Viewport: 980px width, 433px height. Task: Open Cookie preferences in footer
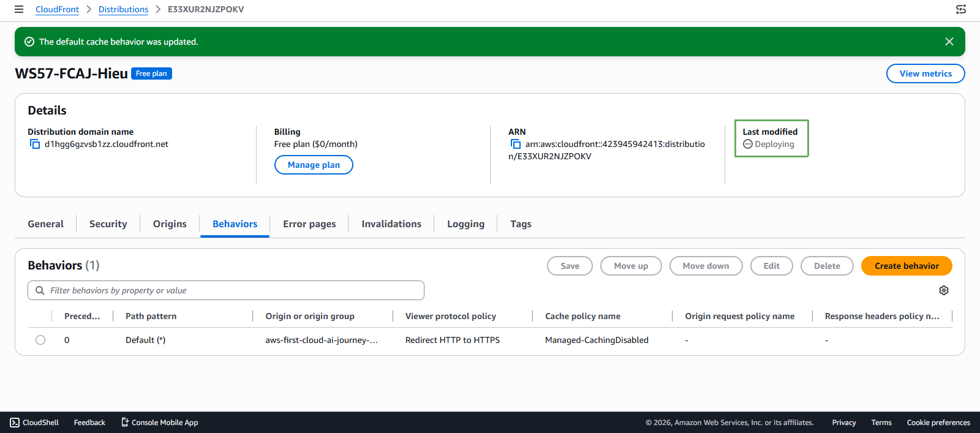click(x=938, y=423)
